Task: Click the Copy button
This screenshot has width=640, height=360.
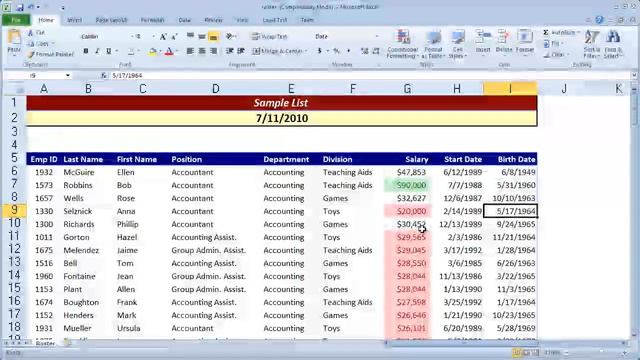Action: click(39, 44)
